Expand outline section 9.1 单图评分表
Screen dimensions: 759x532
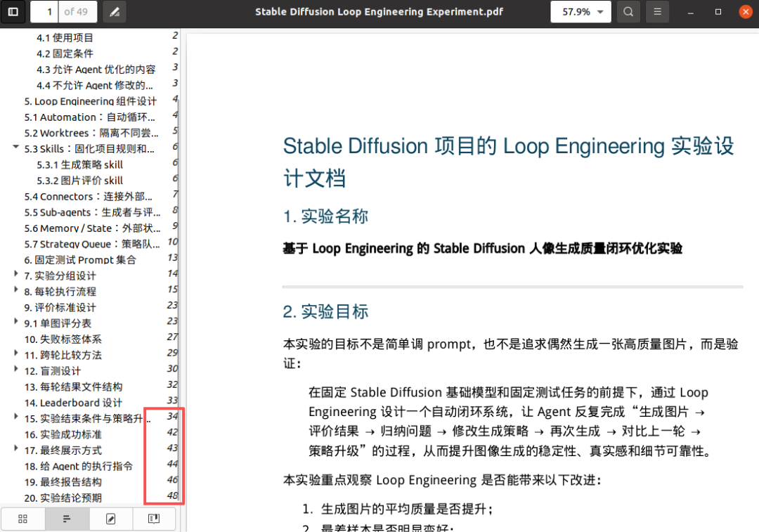pyautogui.click(x=16, y=322)
